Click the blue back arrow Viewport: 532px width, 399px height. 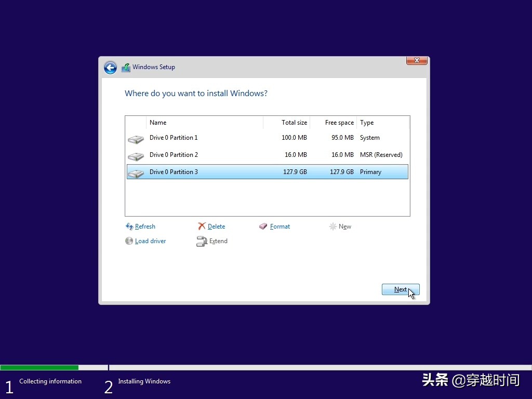tap(110, 68)
